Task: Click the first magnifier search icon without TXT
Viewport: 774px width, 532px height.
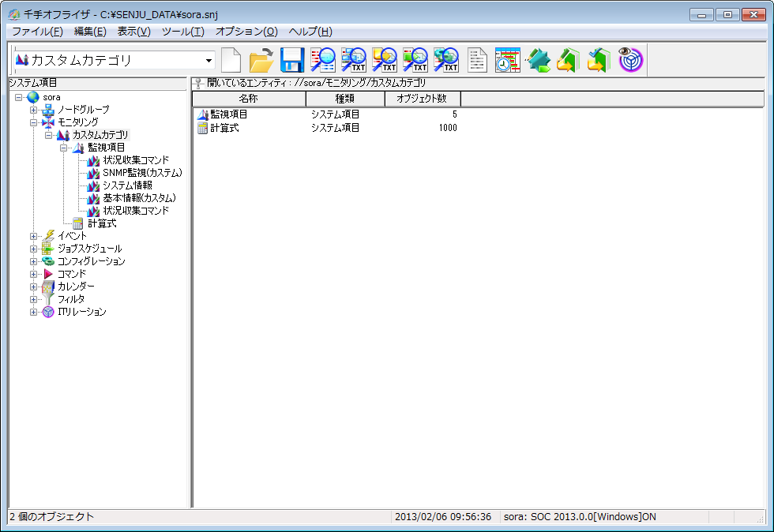Action: [323, 60]
